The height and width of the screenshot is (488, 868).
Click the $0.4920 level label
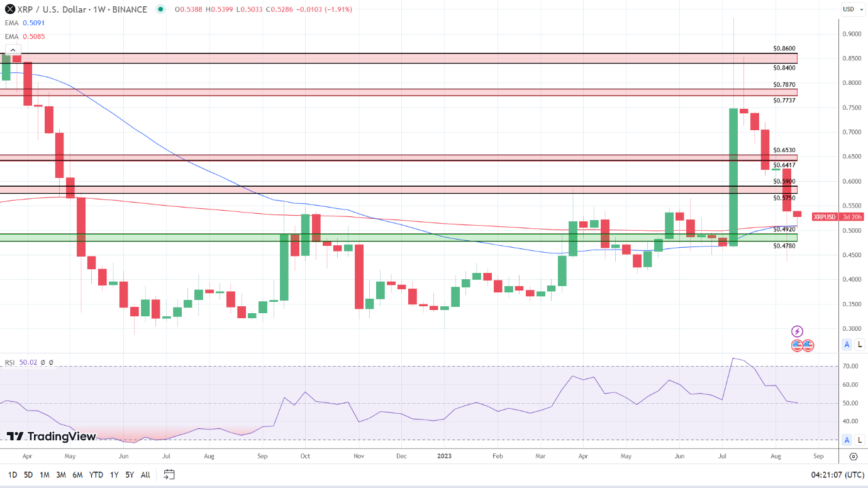pyautogui.click(x=784, y=230)
